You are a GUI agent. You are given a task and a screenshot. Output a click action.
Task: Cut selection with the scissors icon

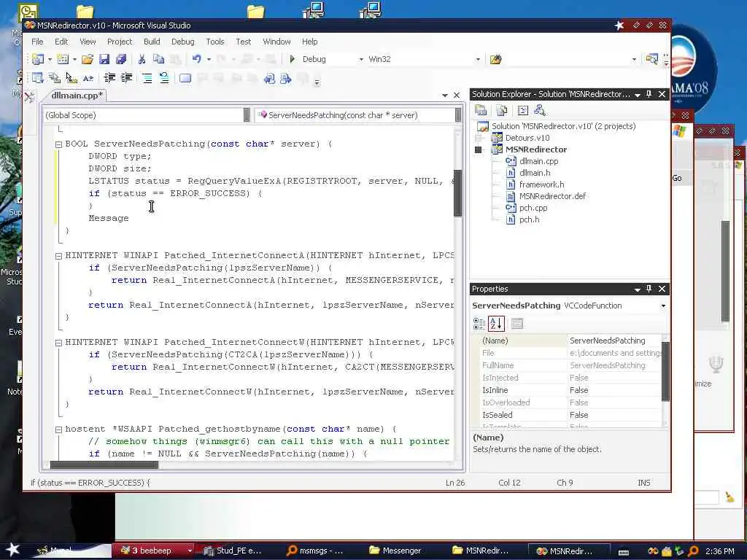[x=142, y=59]
